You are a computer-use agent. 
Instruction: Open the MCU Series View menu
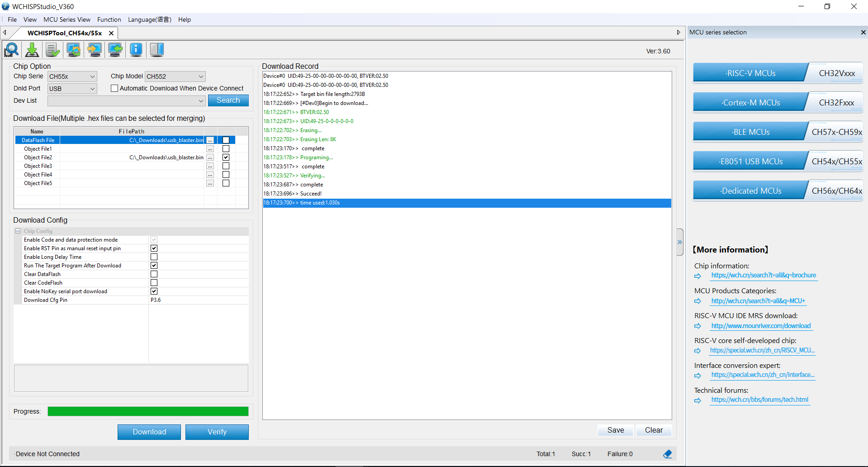coord(67,19)
